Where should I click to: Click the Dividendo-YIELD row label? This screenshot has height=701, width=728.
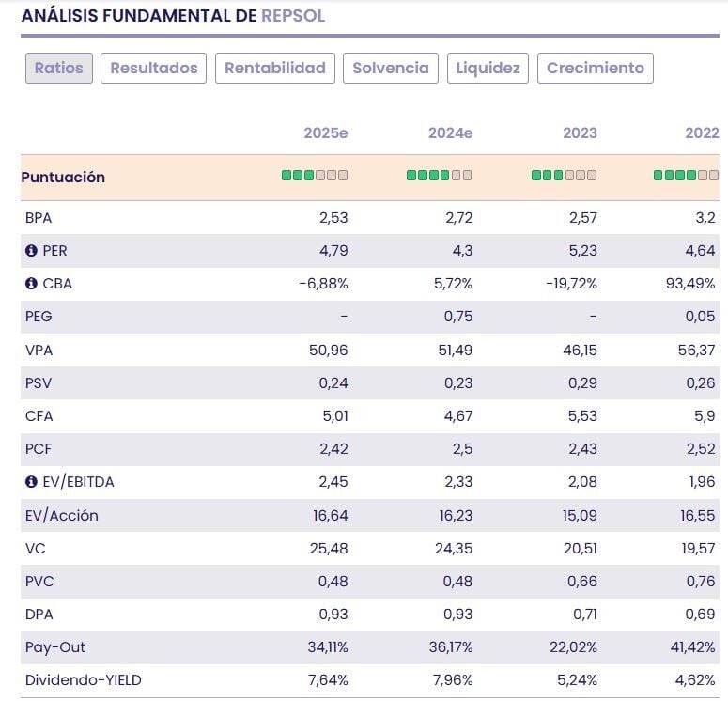[84, 680]
